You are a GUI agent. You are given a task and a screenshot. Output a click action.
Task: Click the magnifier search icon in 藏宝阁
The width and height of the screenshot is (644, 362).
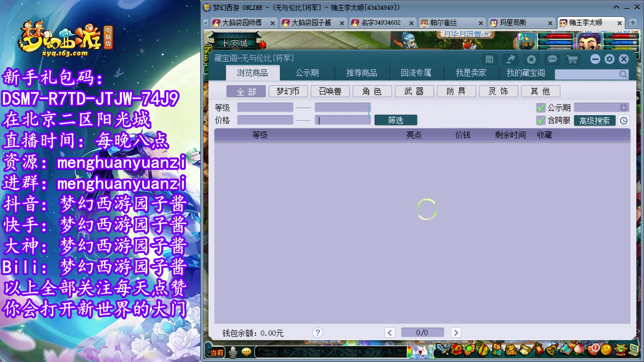click(623, 74)
